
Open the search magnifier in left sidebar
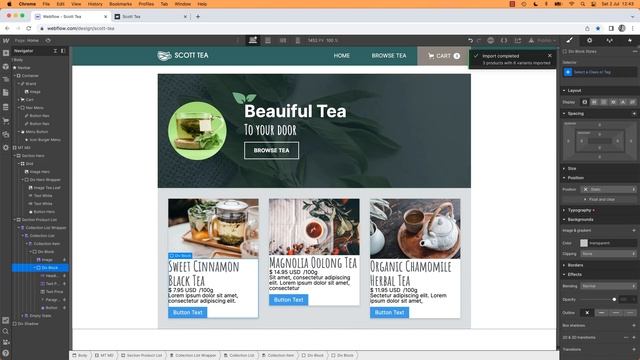(x=6, y=331)
